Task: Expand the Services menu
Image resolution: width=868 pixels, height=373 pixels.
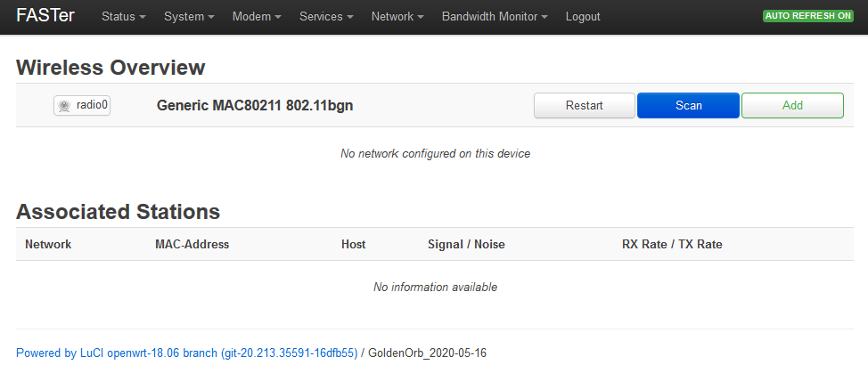Action: coord(326,17)
